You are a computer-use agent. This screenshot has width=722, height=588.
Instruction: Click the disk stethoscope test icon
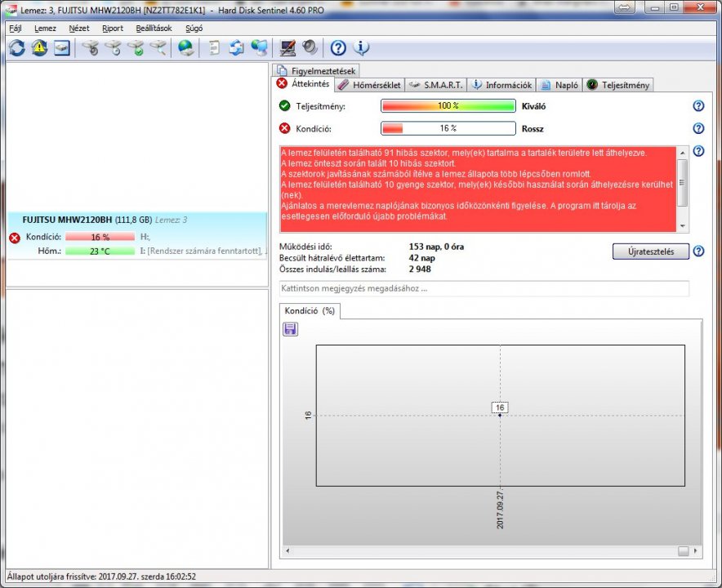(x=90, y=48)
